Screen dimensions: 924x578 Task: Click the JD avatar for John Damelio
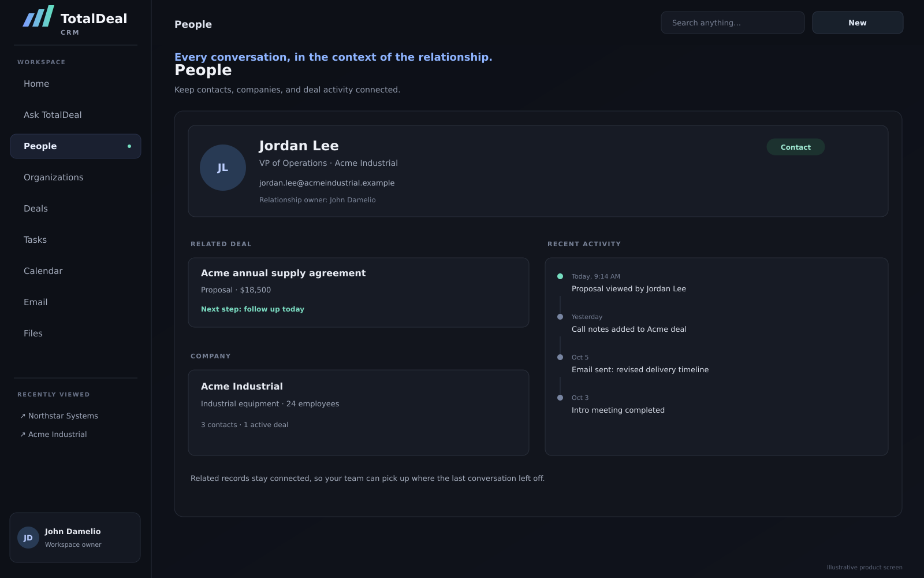[28, 538]
